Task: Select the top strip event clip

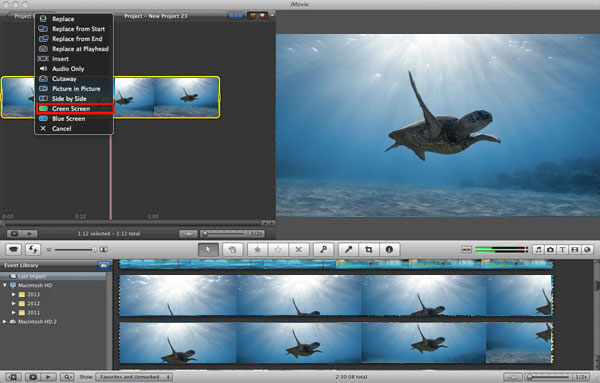Action: coord(336,264)
